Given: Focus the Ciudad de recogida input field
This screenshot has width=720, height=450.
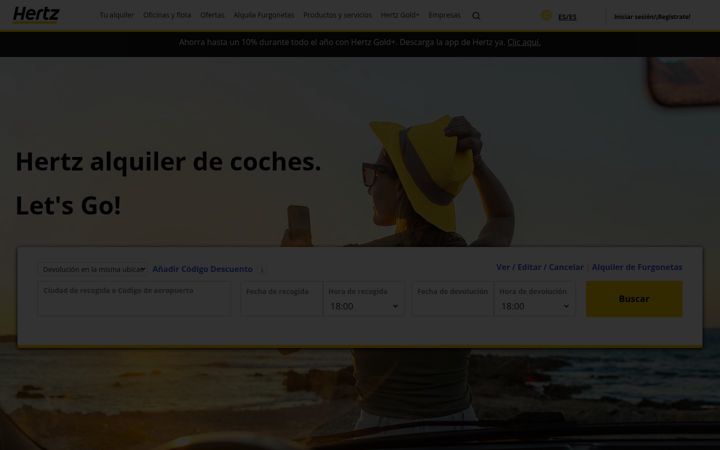Looking at the screenshot, I should click(135, 299).
